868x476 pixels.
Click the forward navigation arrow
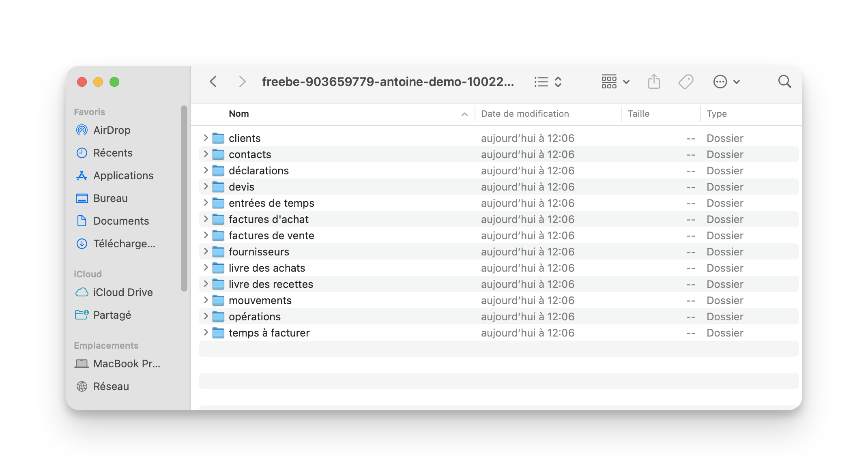tap(242, 82)
